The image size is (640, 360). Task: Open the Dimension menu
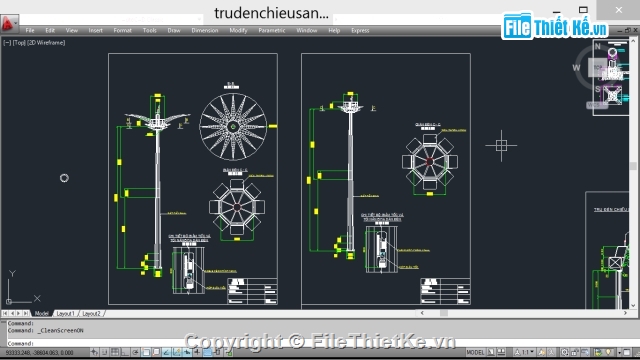pyautogui.click(x=205, y=31)
